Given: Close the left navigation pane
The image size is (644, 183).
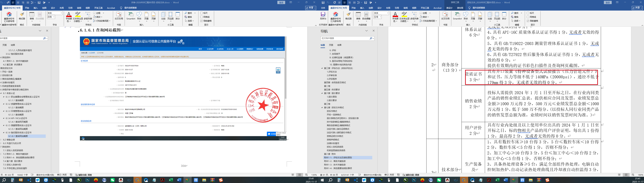Looking at the screenshot, I should click(x=47, y=31).
